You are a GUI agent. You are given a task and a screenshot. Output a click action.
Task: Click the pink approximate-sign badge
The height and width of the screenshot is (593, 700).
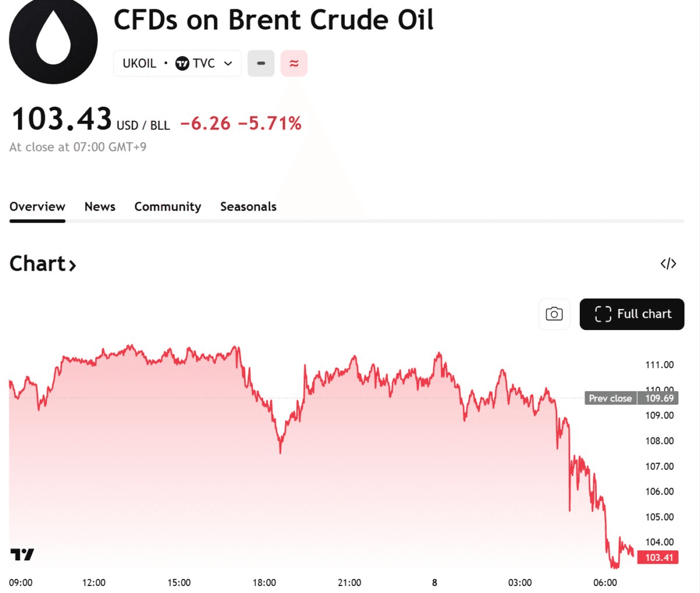coord(294,64)
